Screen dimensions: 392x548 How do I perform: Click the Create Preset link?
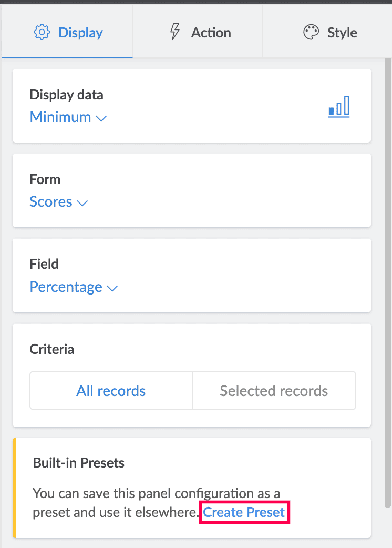click(244, 513)
